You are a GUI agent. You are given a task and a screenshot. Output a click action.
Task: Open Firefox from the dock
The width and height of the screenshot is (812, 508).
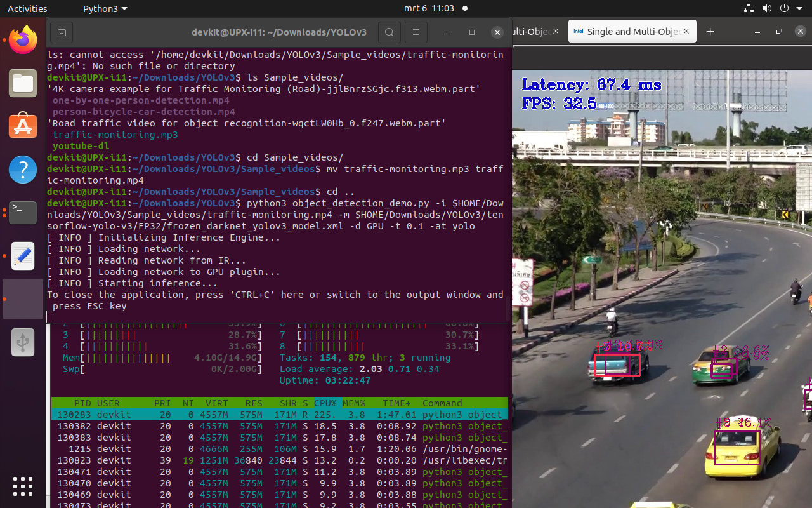coord(23,40)
